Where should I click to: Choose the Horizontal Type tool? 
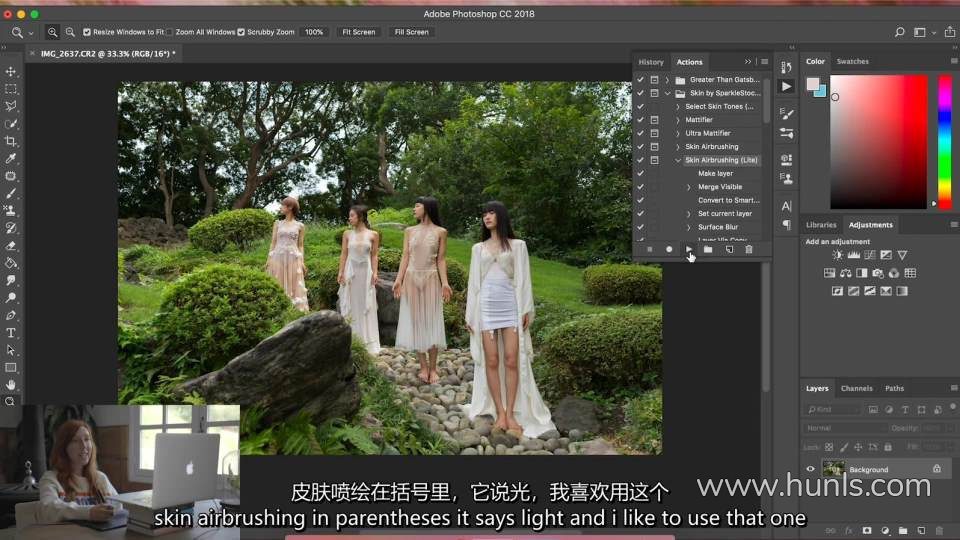[11, 332]
